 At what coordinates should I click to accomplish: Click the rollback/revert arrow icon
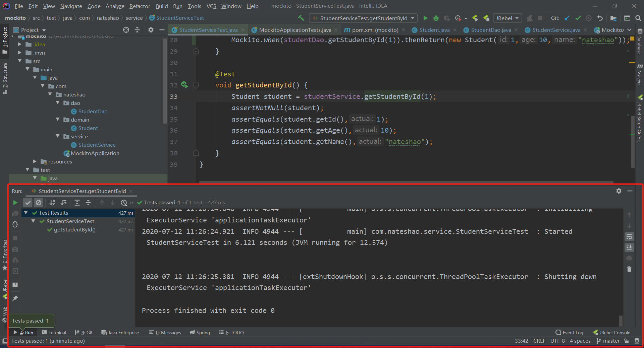pos(600,18)
